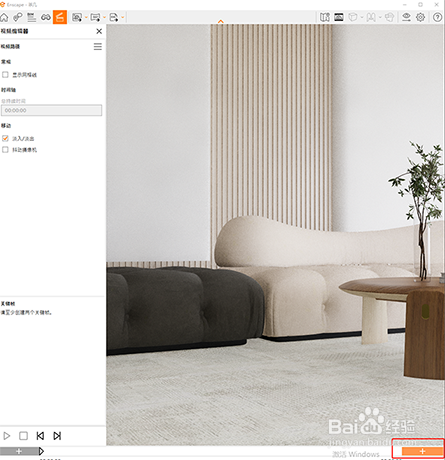Enable the shake camera checkbox
The height and width of the screenshot is (460, 445).
[5, 150]
